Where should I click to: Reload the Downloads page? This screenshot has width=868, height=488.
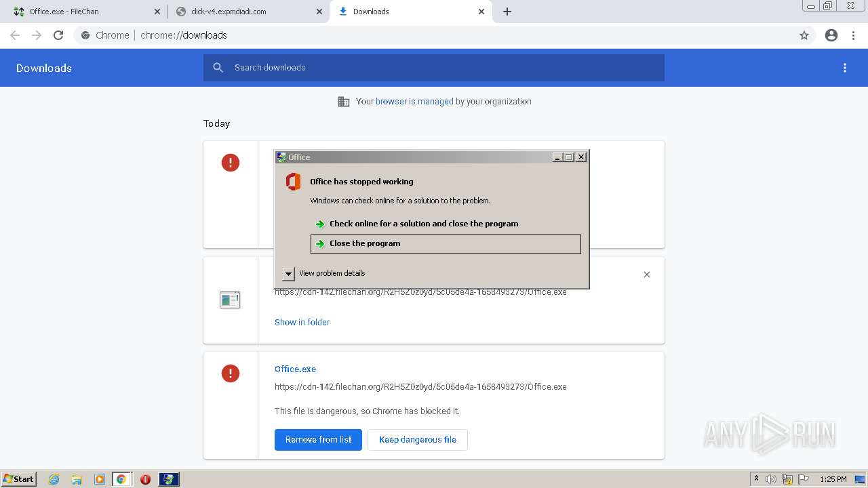(58, 35)
